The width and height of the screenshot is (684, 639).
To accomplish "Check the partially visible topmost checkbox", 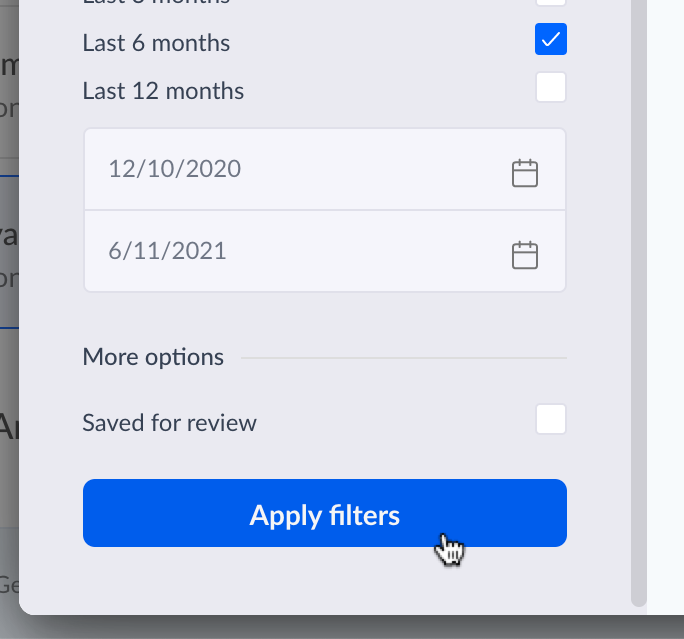I will [551, 2].
